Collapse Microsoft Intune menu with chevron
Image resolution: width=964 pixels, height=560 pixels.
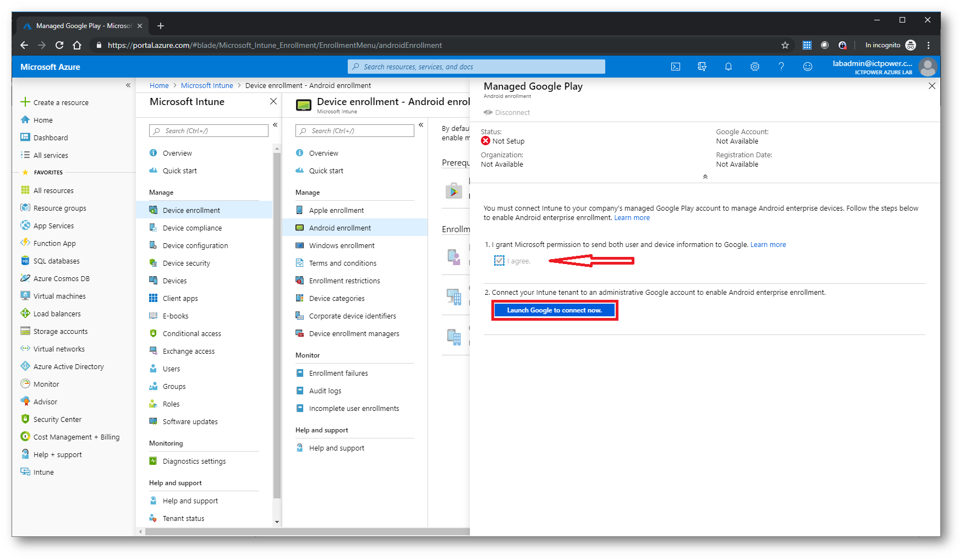pos(275,125)
